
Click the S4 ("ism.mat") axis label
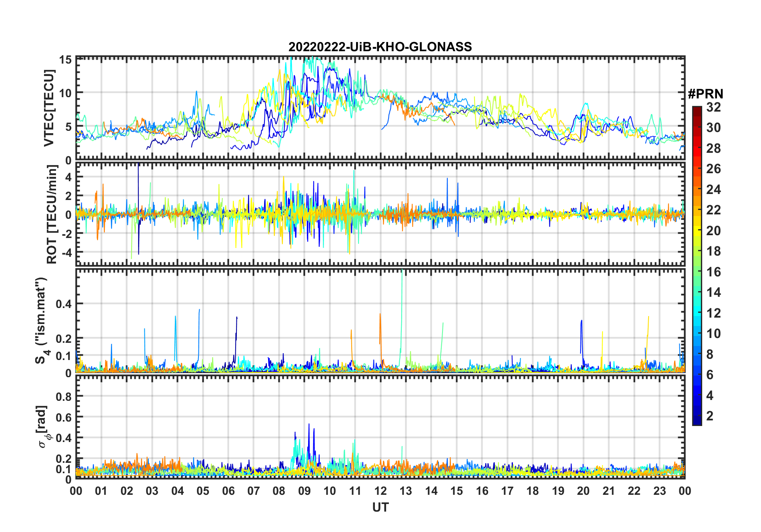[42, 321]
